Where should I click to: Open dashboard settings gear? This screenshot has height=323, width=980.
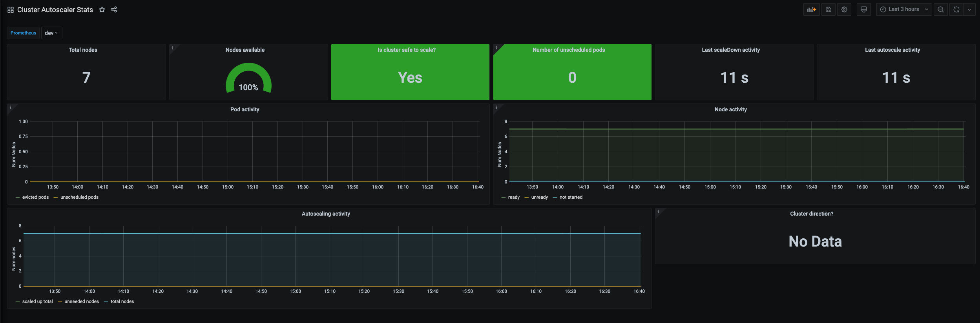click(844, 9)
